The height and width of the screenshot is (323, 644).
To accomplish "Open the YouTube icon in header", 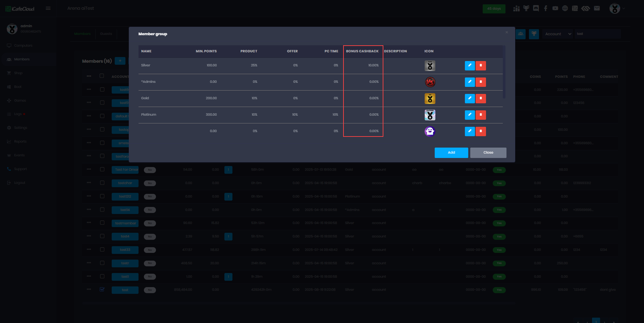I will (x=555, y=8).
